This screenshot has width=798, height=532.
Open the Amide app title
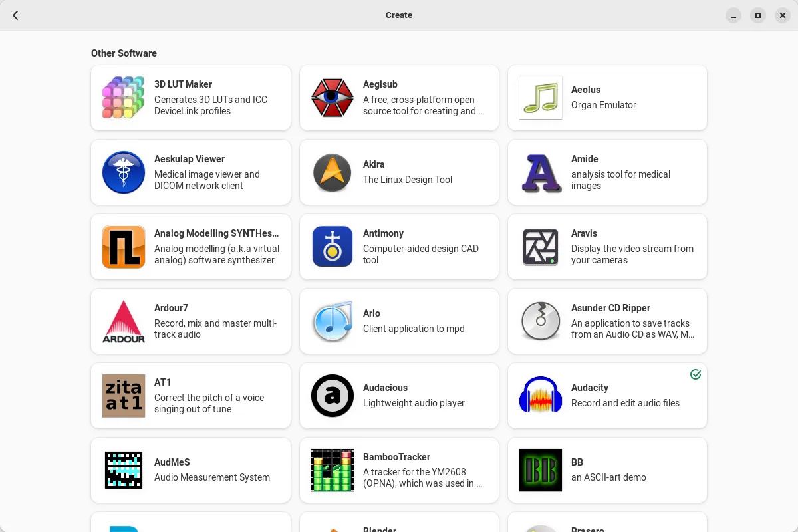[x=585, y=159]
